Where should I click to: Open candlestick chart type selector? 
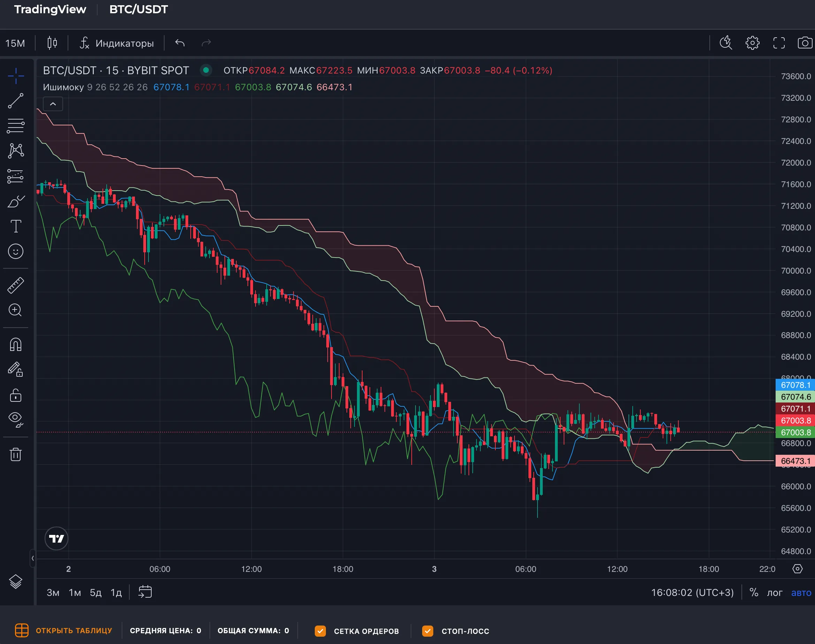pyautogui.click(x=52, y=43)
